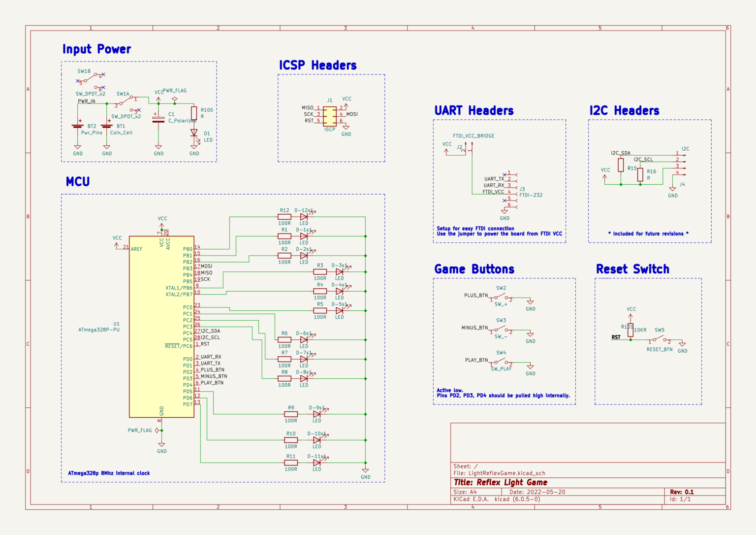Viewport: 756px width, 535px height.
Task: Select the SW3 SW_- pushbutton symbol
Action: pyautogui.click(x=501, y=330)
